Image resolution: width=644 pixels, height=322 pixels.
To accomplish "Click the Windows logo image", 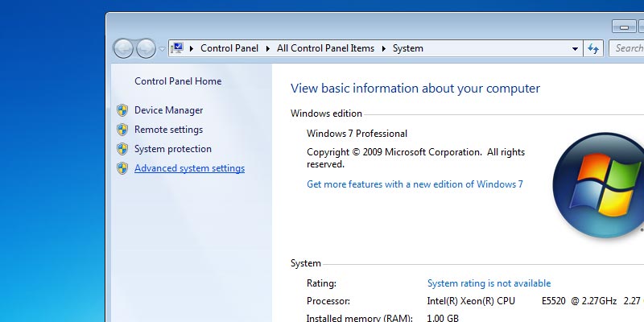I will (x=599, y=184).
